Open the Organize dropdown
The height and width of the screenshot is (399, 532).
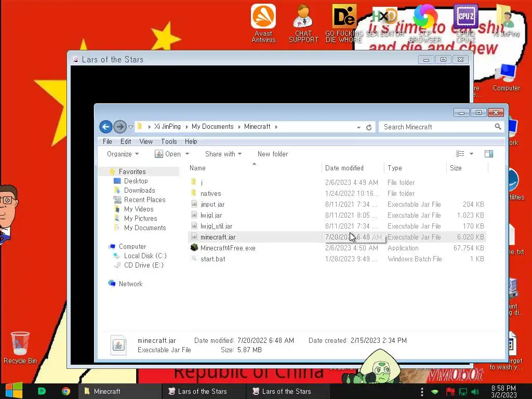(x=123, y=154)
